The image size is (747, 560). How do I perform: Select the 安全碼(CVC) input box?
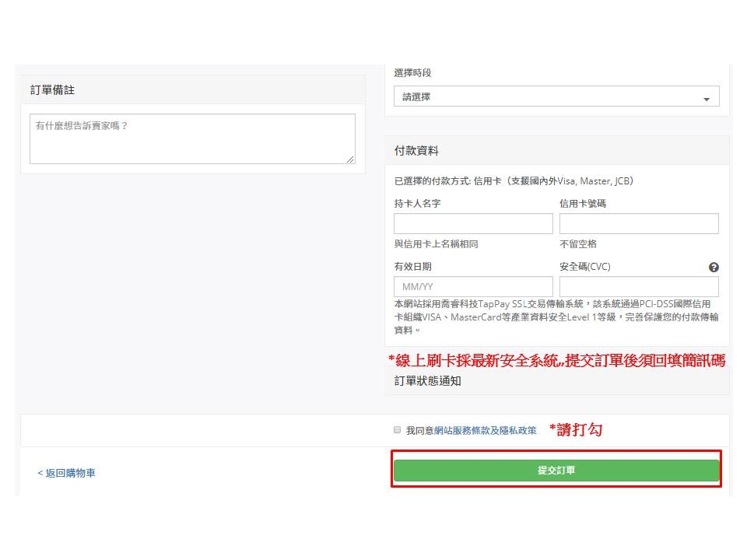(x=639, y=286)
